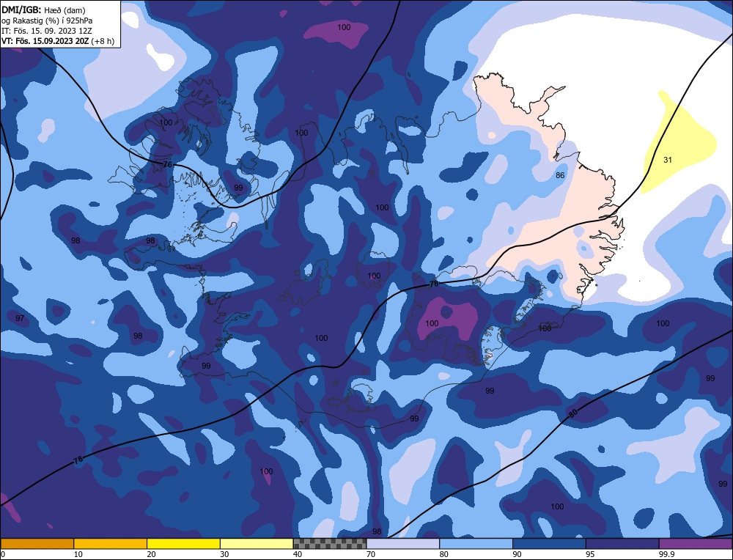
Task: Click legend tick label "30"
Action: click(x=224, y=554)
